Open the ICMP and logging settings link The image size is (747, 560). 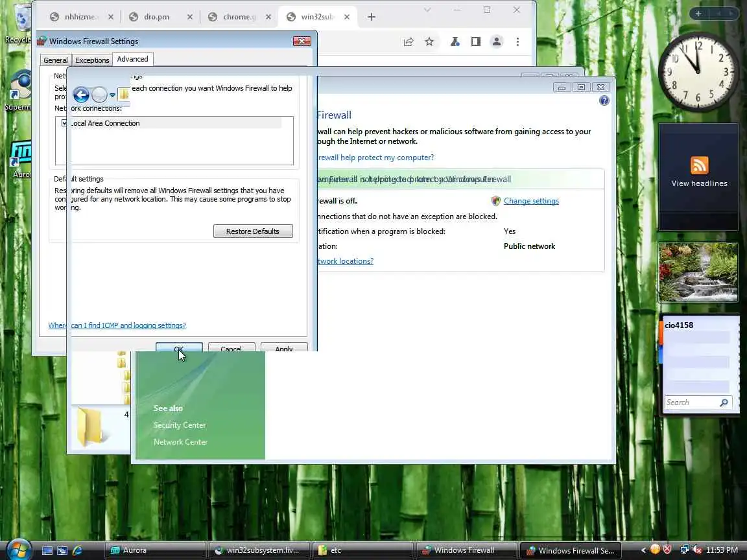click(x=117, y=325)
